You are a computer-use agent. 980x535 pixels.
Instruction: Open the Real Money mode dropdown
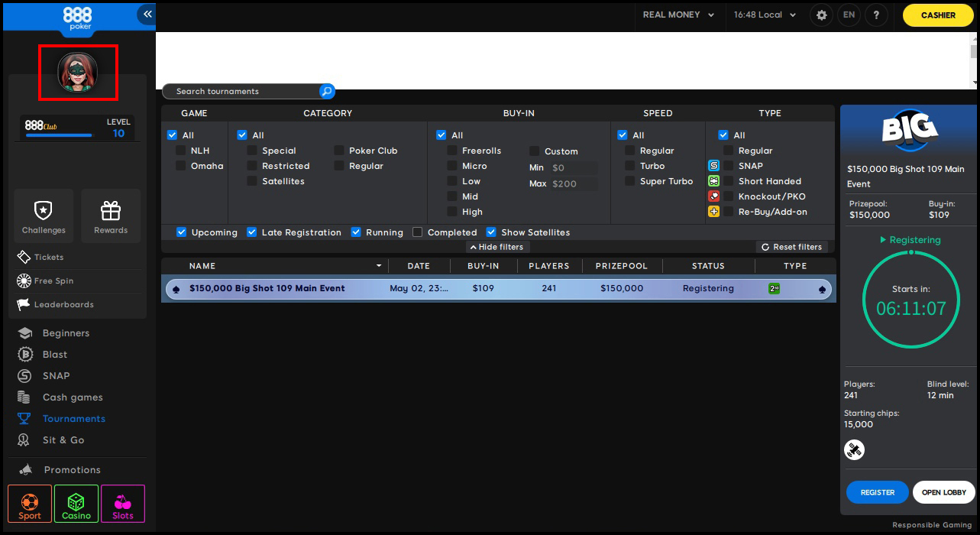[678, 15]
